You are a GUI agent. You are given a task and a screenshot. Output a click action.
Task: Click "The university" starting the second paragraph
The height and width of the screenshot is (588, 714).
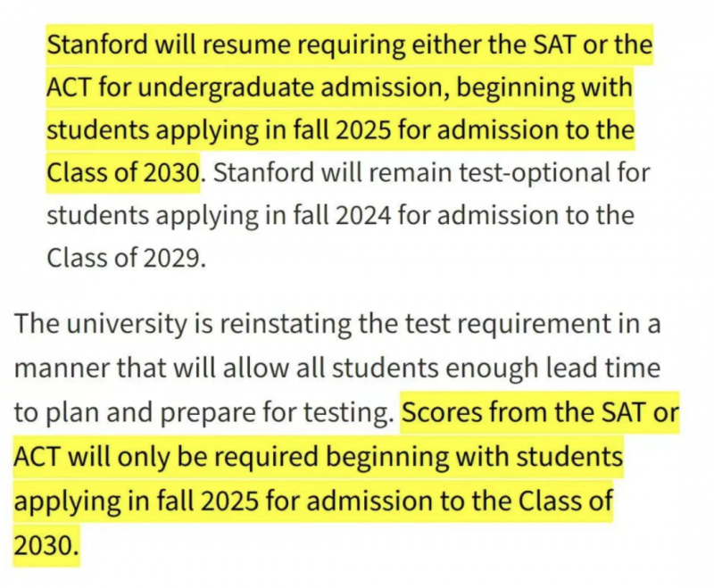[x=101, y=325]
